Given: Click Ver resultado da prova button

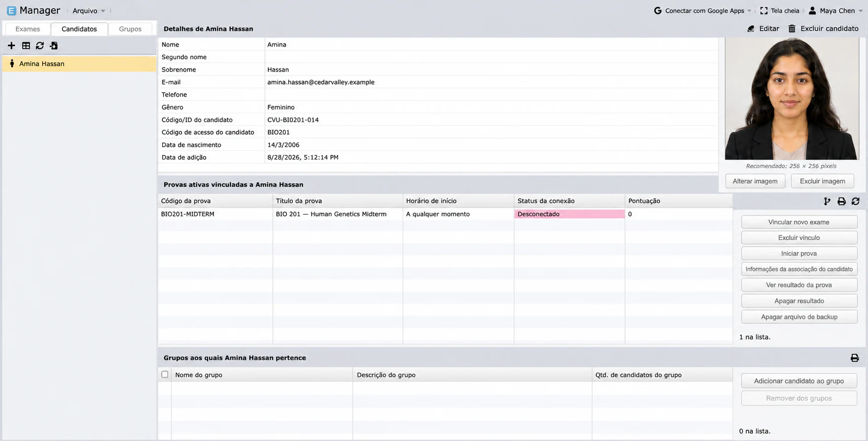Looking at the screenshot, I should click(799, 285).
